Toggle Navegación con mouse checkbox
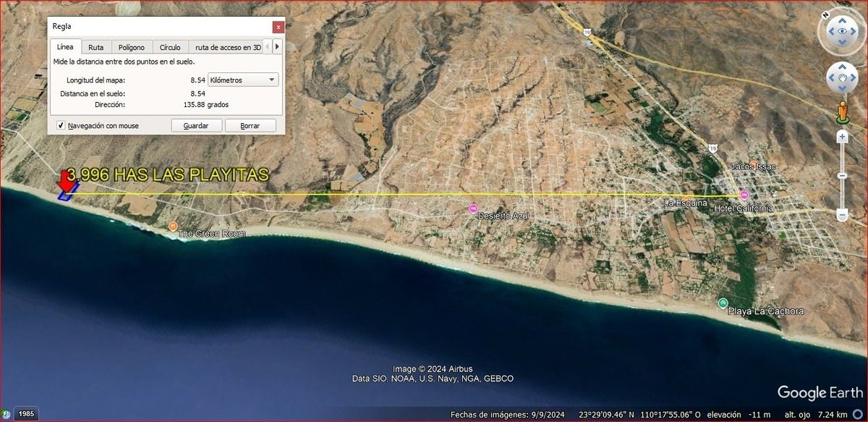 coord(61,125)
